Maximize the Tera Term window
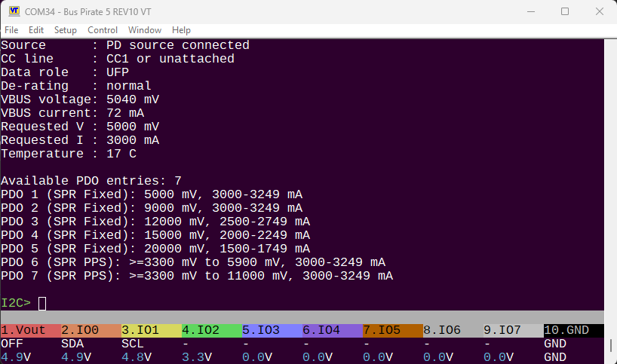The height and width of the screenshot is (364, 617). pyautogui.click(x=565, y=12)
